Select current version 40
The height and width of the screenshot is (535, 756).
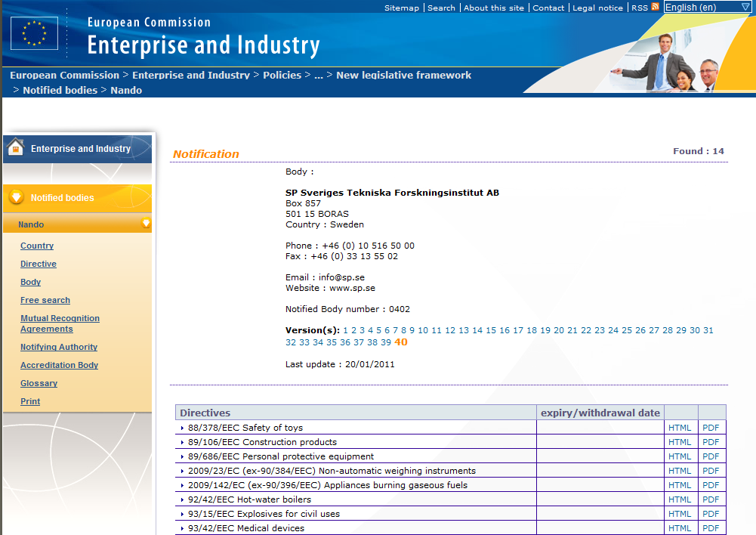point(401,342)
